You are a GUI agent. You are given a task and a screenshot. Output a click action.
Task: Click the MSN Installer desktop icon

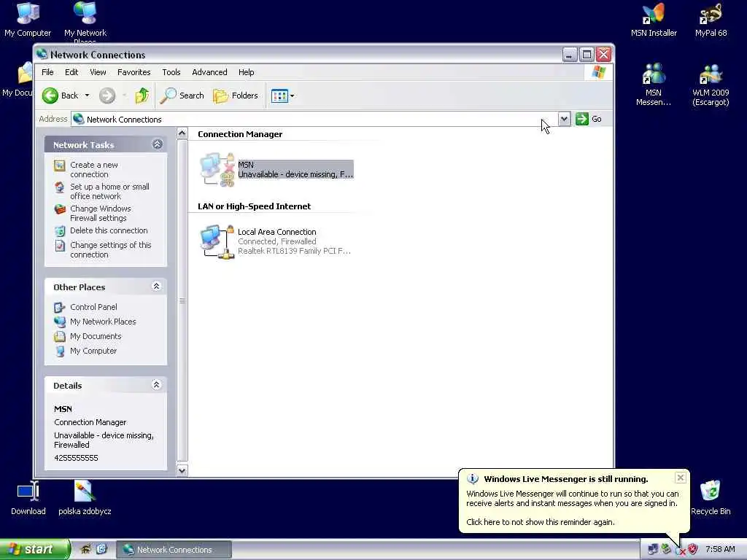[654, 20]
